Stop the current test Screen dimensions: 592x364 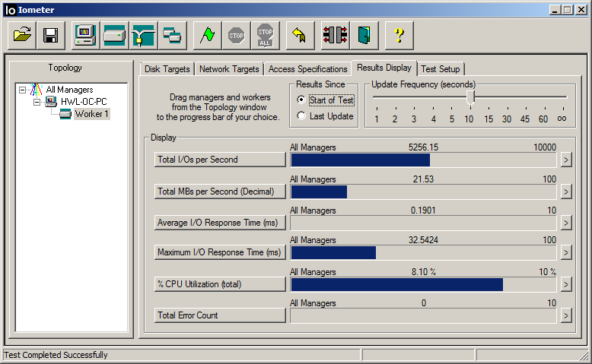click(x=237, y=36)
